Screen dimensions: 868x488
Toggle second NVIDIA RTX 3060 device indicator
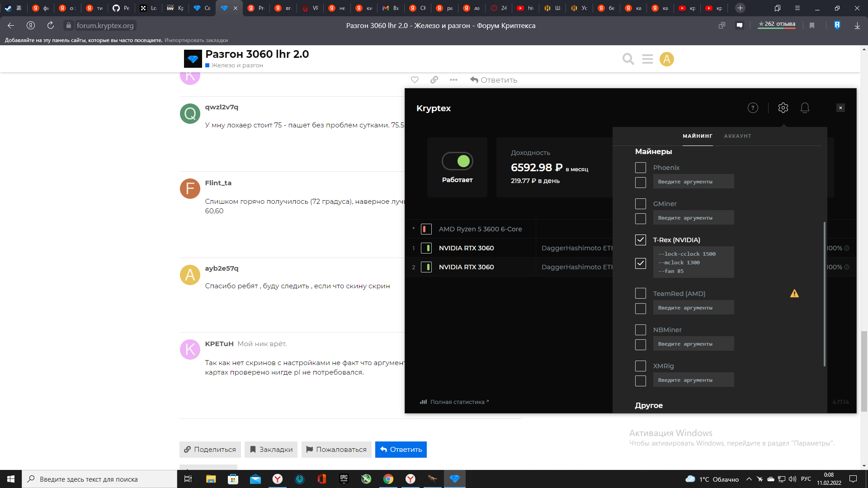pos(426,267)
